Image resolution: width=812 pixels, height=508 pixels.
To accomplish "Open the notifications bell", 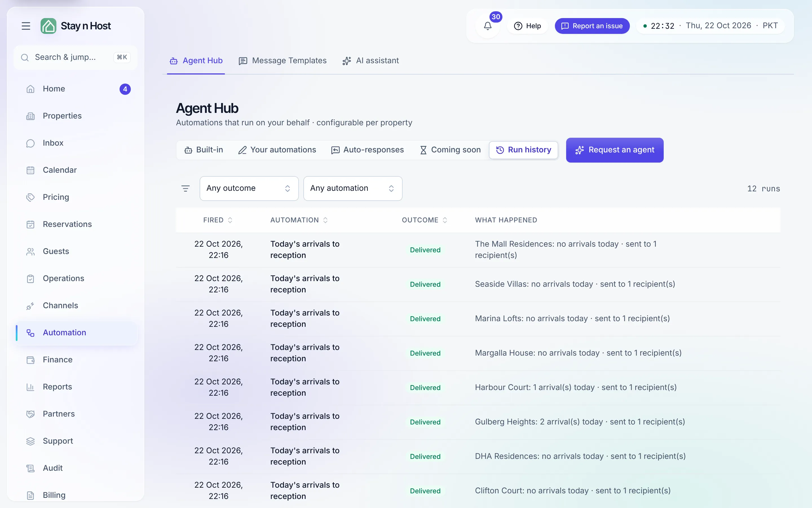I will (x=487, y=26).
